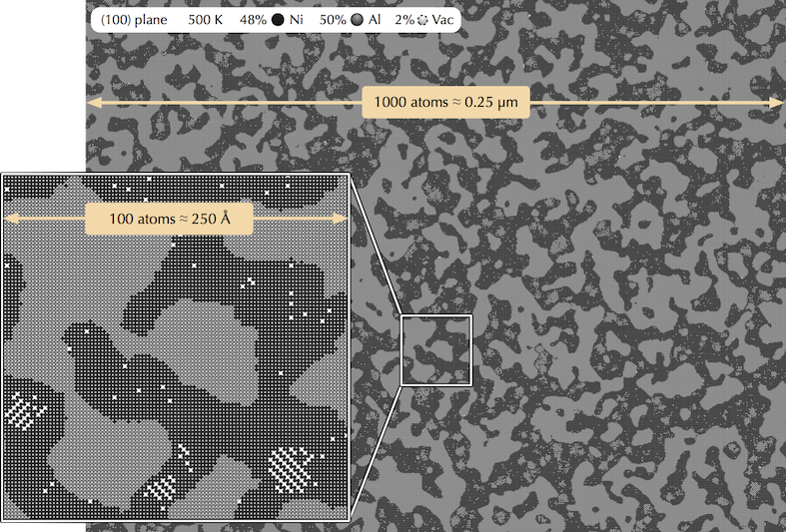Click the white vacancy cluster at inset bottom-left

coord(25,409)
